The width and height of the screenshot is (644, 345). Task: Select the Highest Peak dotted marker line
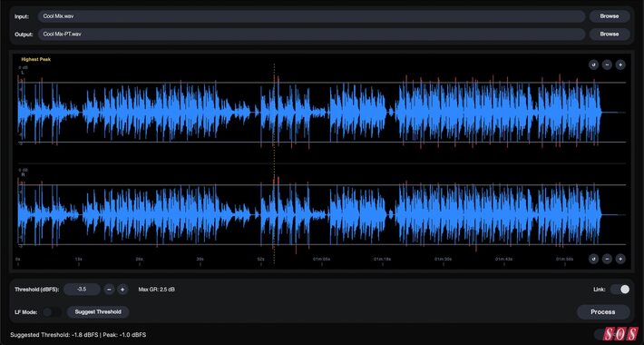[x=274, y=163]
